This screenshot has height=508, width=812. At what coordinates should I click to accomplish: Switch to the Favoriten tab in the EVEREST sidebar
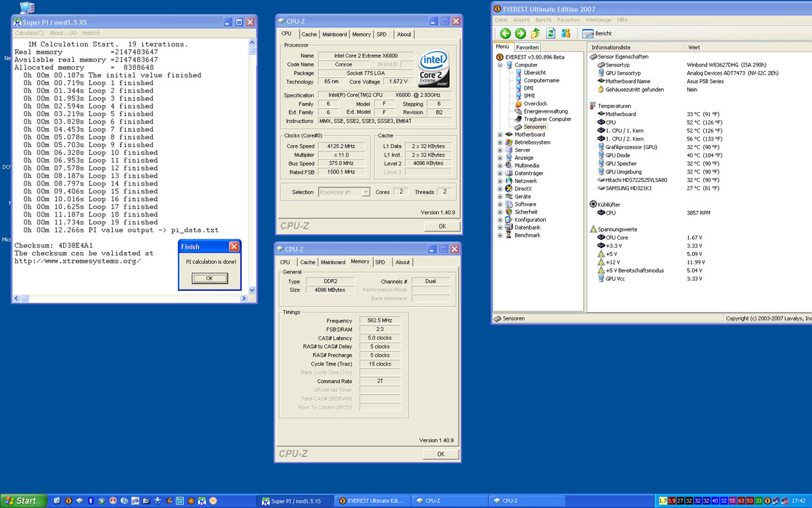pos(527,48)
